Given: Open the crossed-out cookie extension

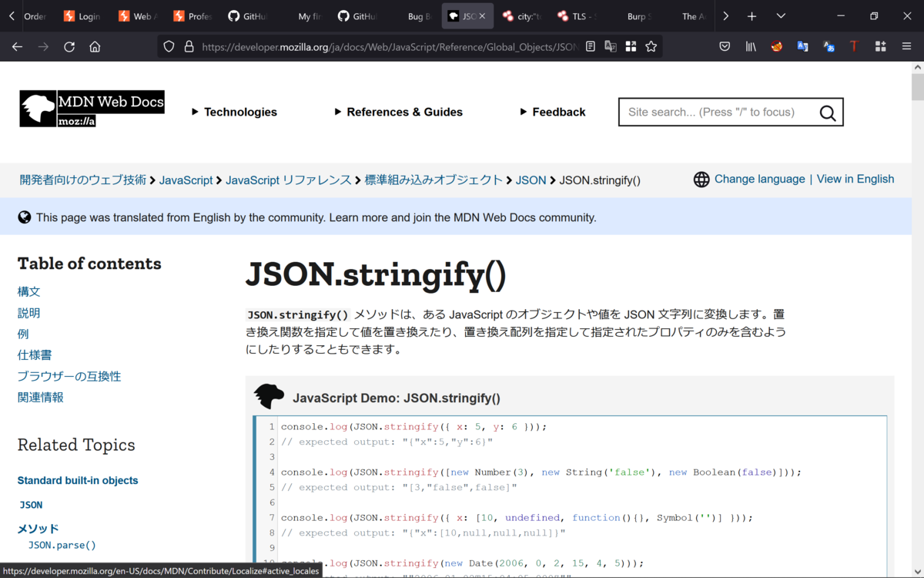Looking at the screenshot, I should (776, 46).
